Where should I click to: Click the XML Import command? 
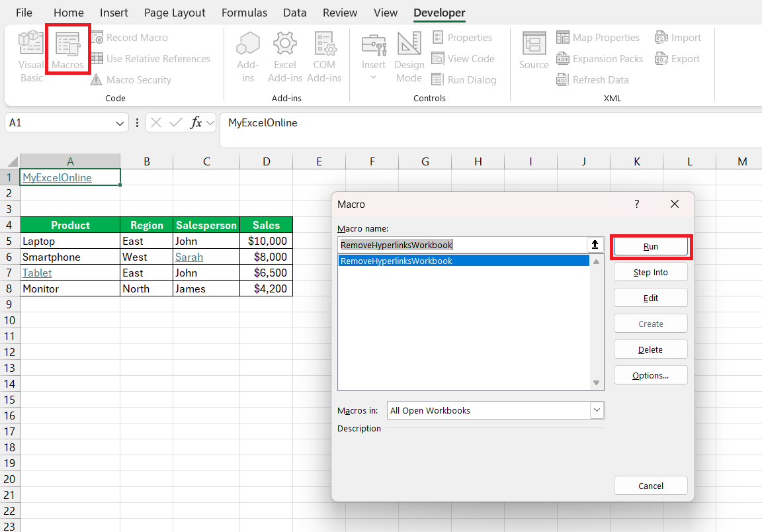click(678, 38)
